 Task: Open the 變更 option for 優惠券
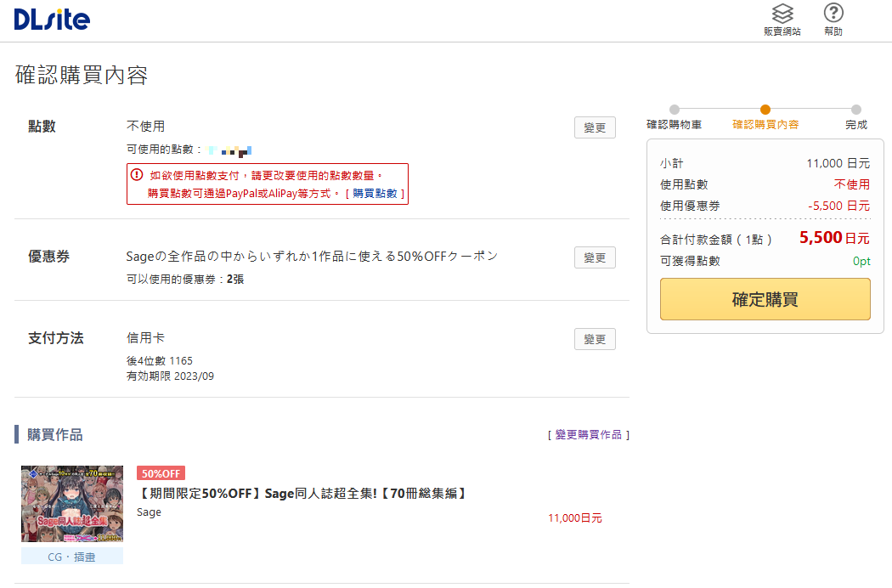coord(594,257)
